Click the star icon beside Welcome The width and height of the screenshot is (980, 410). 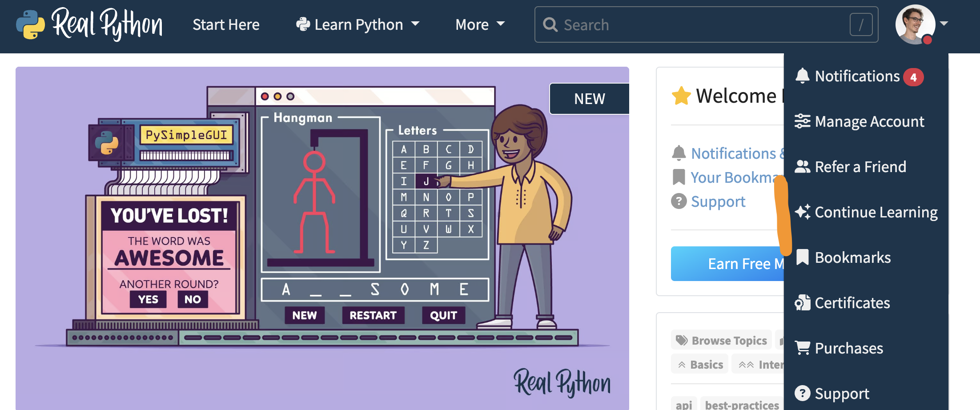click(681, 96)
